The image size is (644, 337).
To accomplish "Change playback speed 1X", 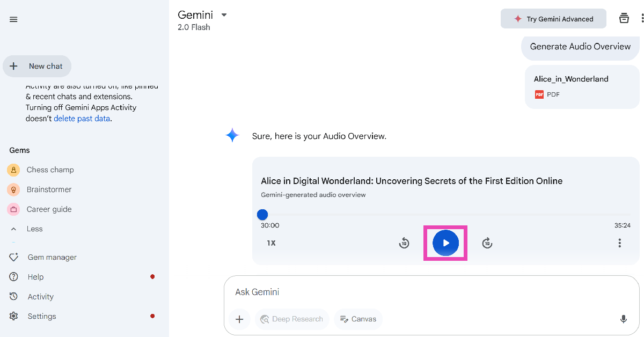I will pos(271,243).
